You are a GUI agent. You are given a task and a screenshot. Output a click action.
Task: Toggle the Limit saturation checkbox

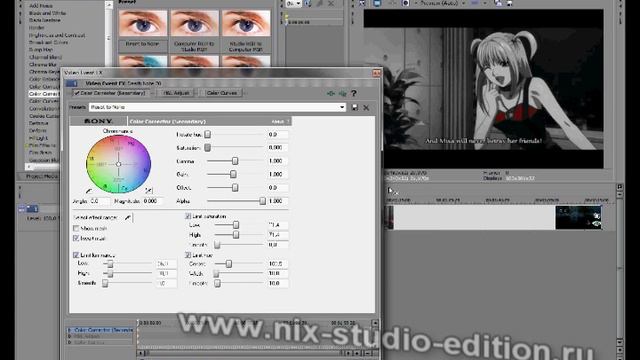click(188, 216)
